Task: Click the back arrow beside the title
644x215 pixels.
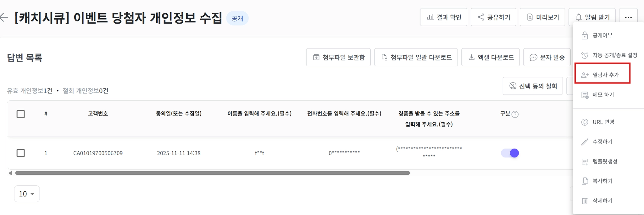Action: tap(4, 17)
